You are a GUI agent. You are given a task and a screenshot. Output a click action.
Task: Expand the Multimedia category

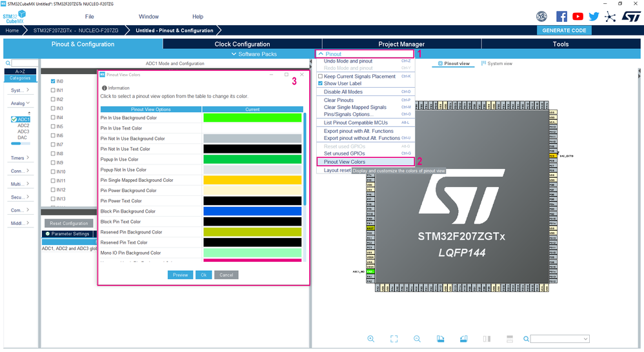[x=20, y=184]
